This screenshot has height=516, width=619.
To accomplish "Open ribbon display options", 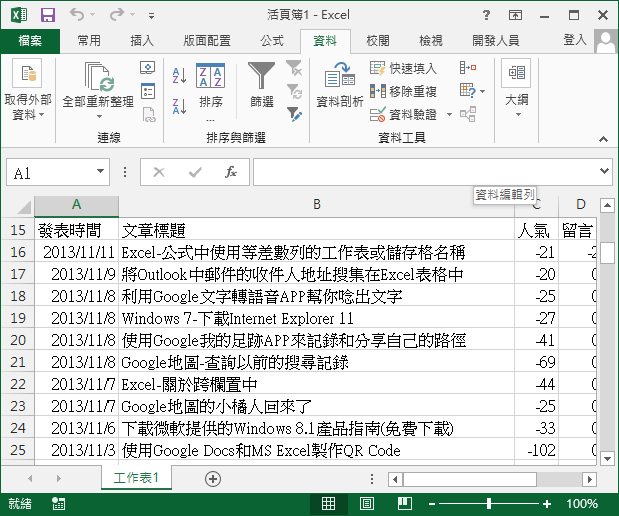I will tap(515, 15).
